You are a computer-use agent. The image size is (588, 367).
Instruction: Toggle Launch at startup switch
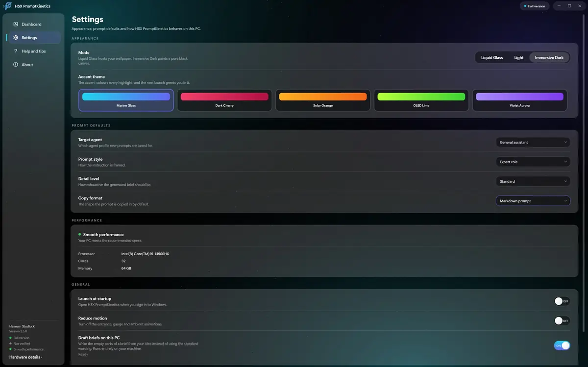click(562, 301)
